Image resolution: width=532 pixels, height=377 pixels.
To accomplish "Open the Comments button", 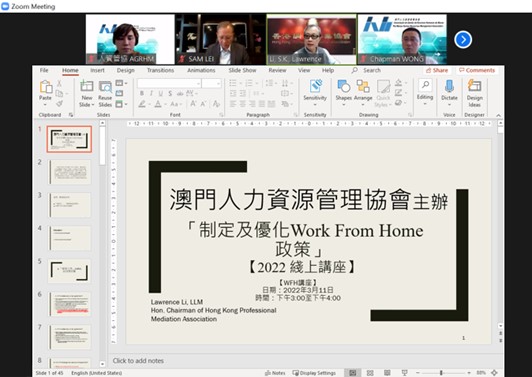I will pyautogui.click(x=477, y=70).
